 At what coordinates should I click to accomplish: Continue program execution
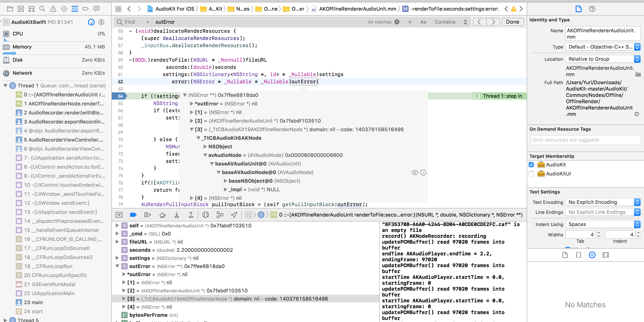pyautogui.click(x=147, y=215)
